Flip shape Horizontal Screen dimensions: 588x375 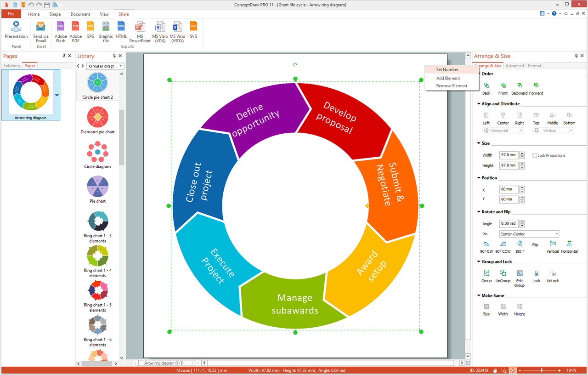coord(569,247)
